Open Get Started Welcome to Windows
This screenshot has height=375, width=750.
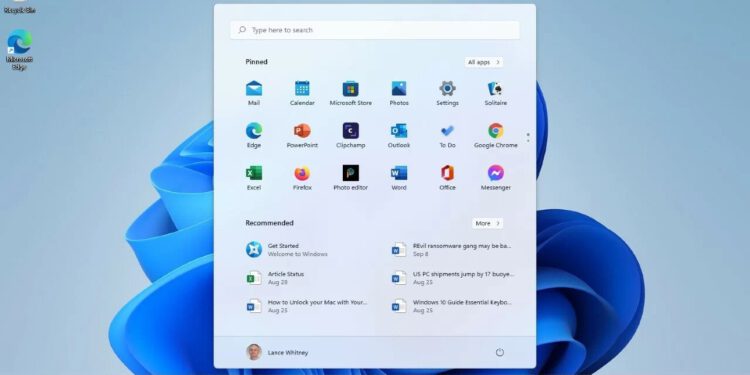tap(287, 250)
